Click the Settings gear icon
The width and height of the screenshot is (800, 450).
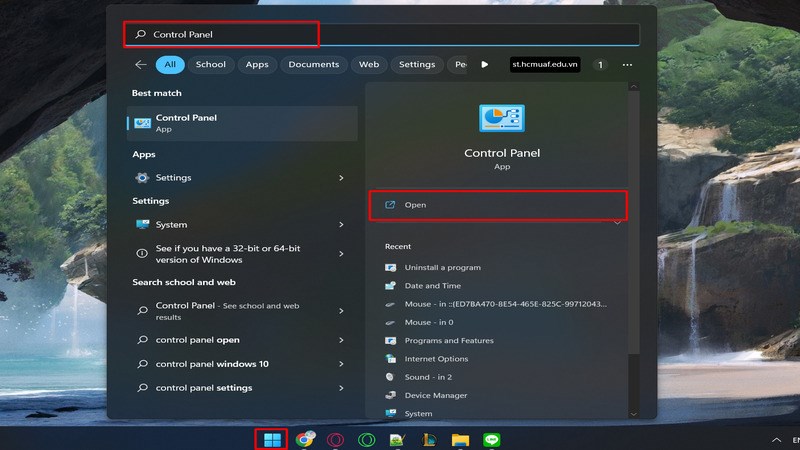tap(142, 178)
